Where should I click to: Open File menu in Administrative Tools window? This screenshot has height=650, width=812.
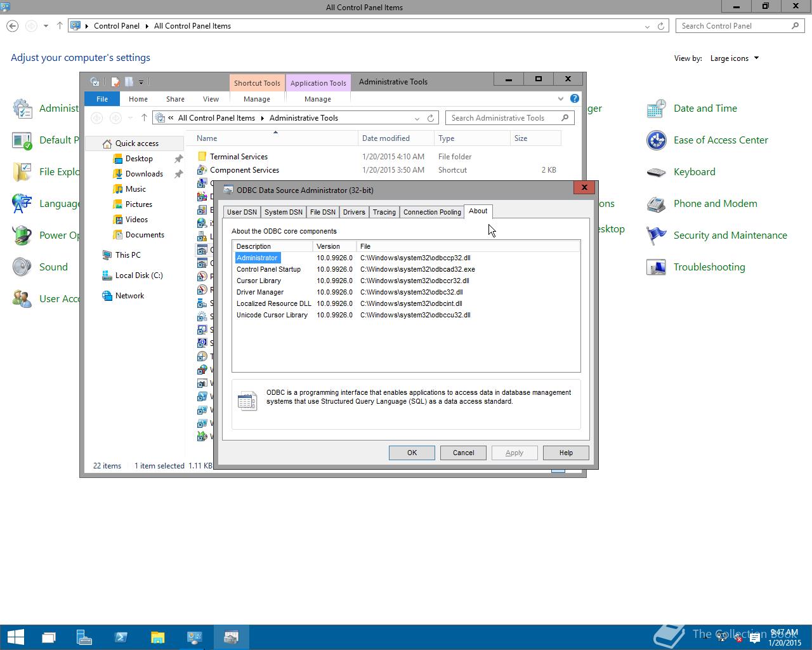(102, 99)
